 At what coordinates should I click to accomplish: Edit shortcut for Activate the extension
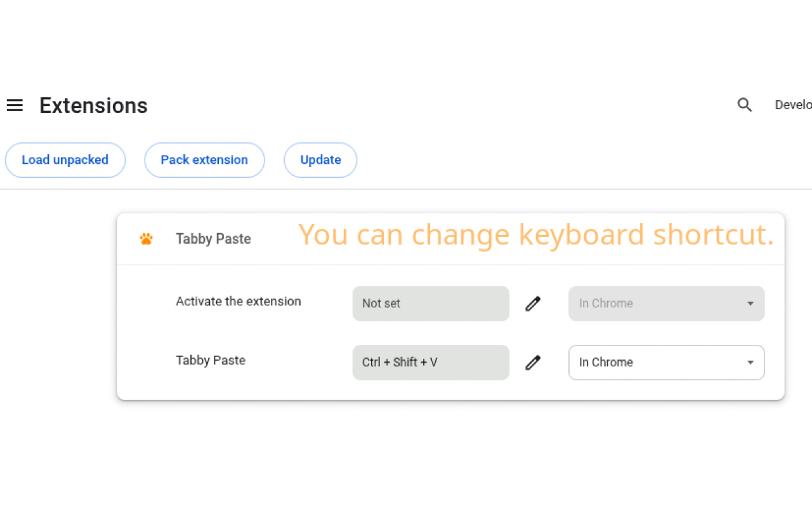533,304
